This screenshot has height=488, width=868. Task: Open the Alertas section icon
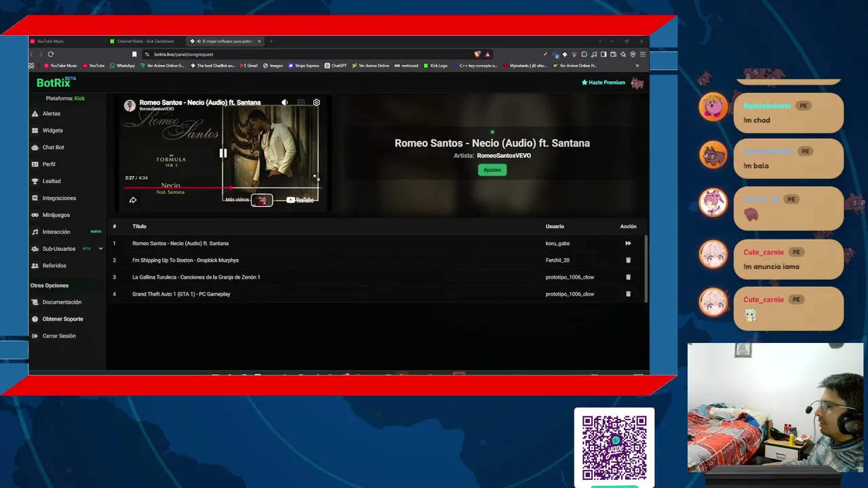(x=35, y=114)
